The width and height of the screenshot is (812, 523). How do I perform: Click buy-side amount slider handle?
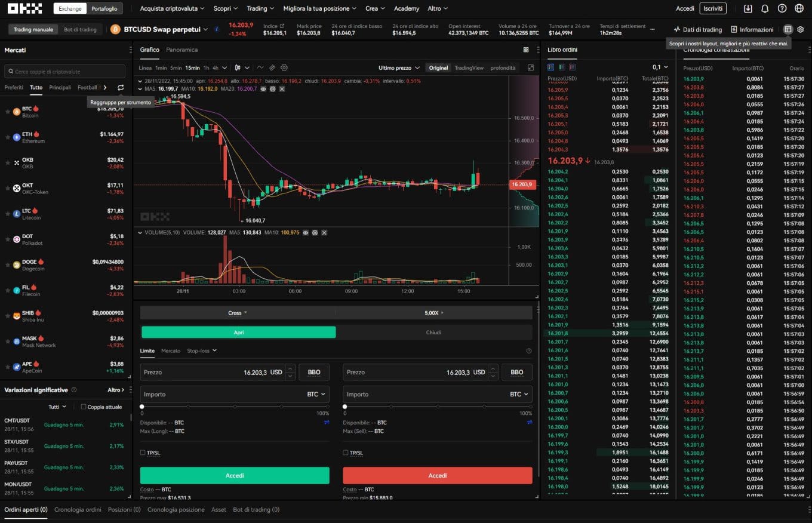[x=142, y=407]
